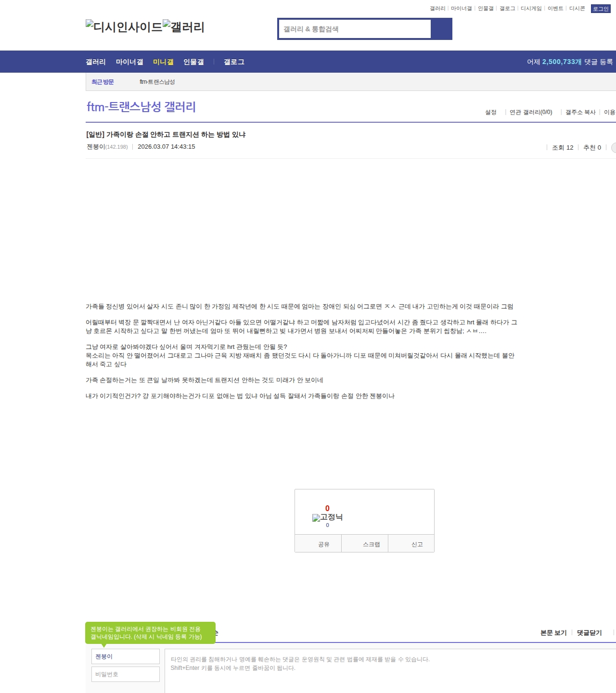The image size is (616, 693).
Task: Click the 로그인 button
Action: point(601,9)
